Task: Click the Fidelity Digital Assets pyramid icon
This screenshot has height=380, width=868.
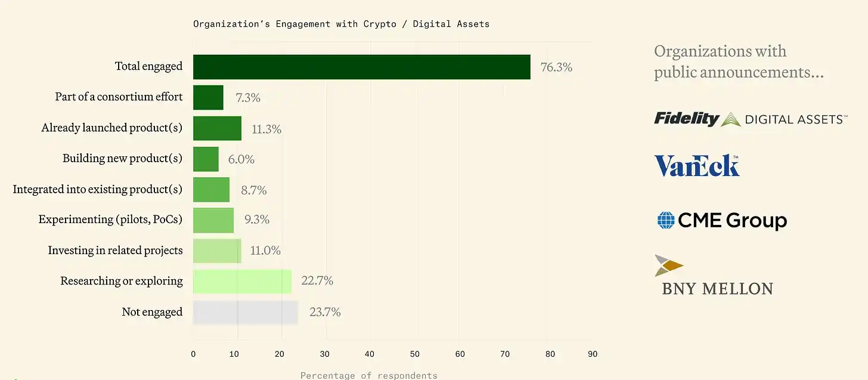Action: point(731,119)
